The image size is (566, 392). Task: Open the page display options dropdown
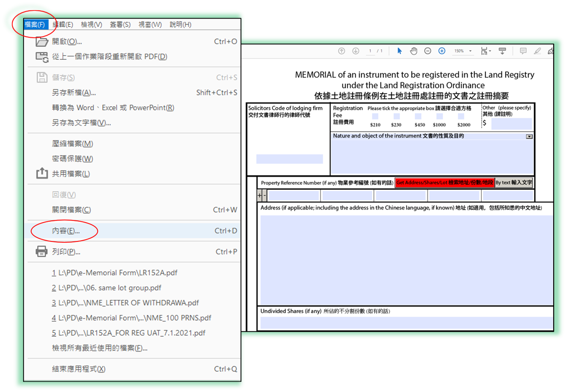[x=487, y=51]
